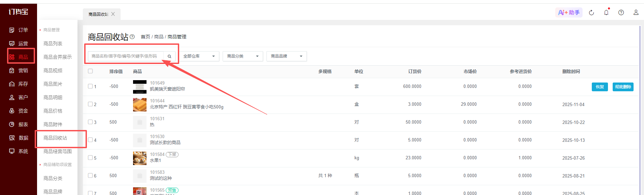Check row 2 checkbox for 北京特产 item
Screen dimensions: 644x195
point(90,104)
